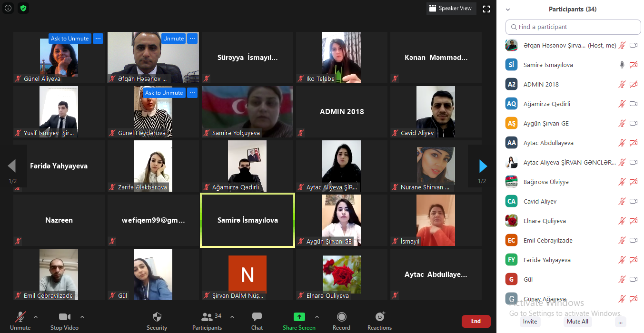Ask Günel Heydərova to unmute
The width and height of the screenshot is (644, 333).
[164, 93]
